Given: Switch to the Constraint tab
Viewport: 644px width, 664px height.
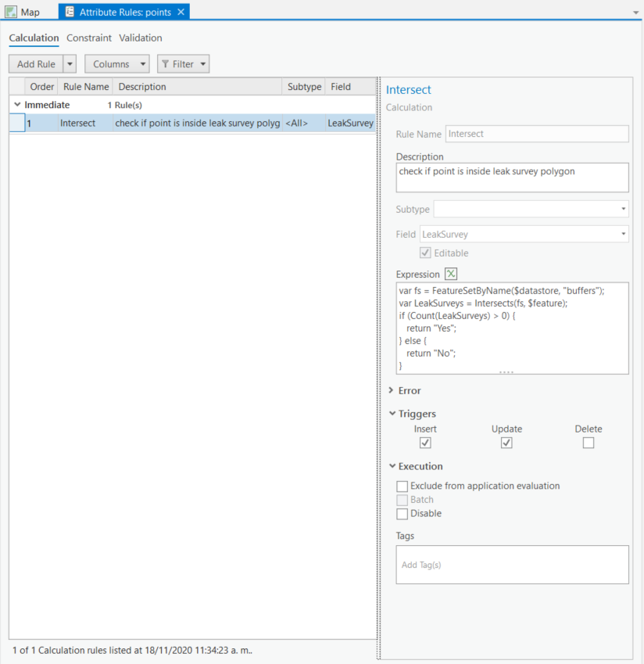Looking at the screenshot, I should (89, 38).
